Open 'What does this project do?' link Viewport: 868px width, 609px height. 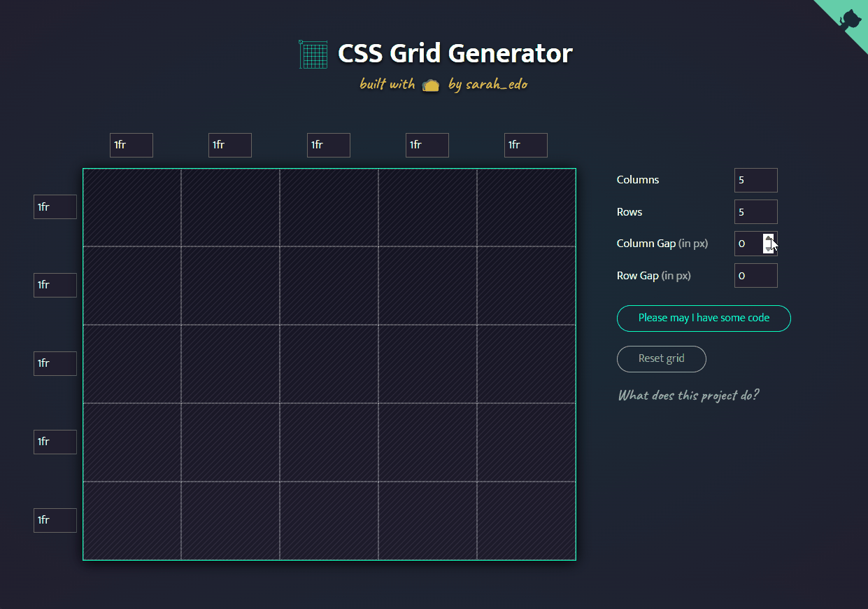point(688,395)
